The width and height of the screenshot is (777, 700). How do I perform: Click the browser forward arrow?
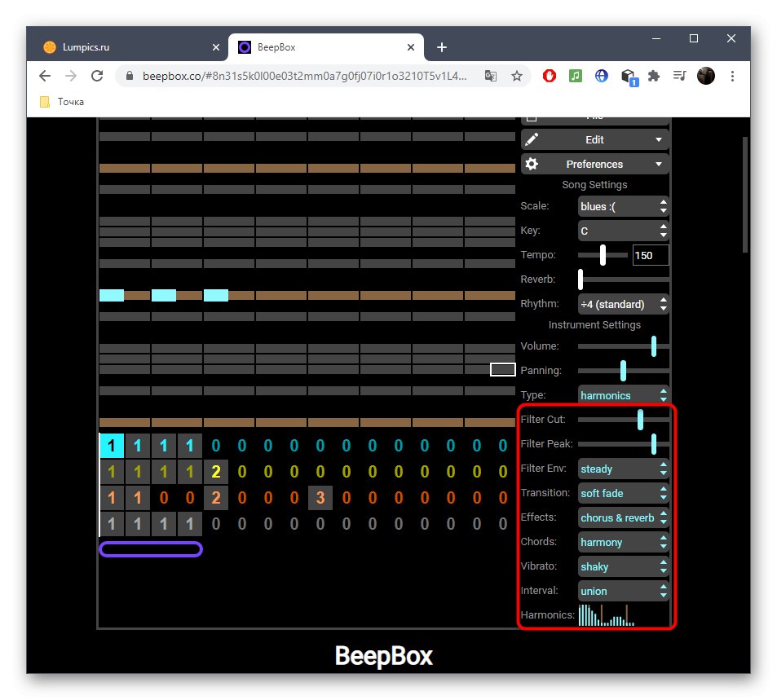(71, 76)
